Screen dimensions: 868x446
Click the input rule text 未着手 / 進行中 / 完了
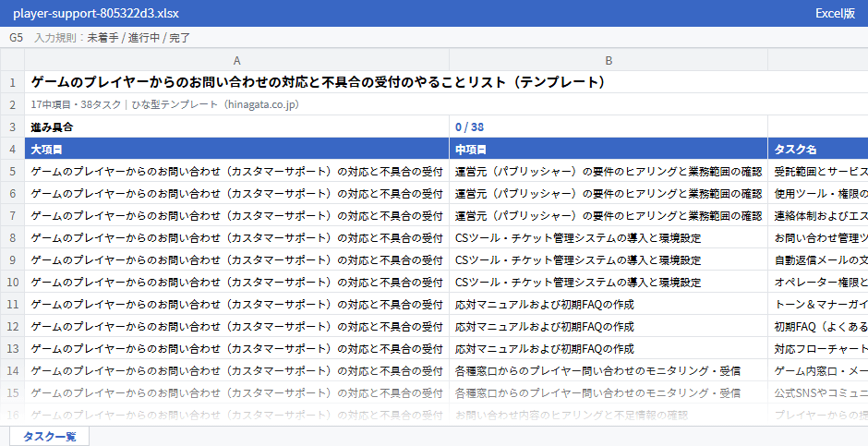139,38
